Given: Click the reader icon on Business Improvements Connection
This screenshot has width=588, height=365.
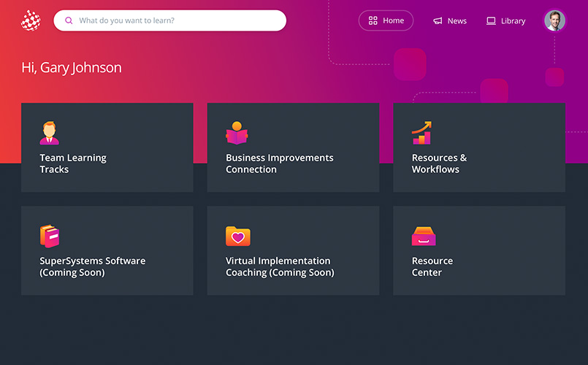Looking at the screenshot, I should coord(237,133).
